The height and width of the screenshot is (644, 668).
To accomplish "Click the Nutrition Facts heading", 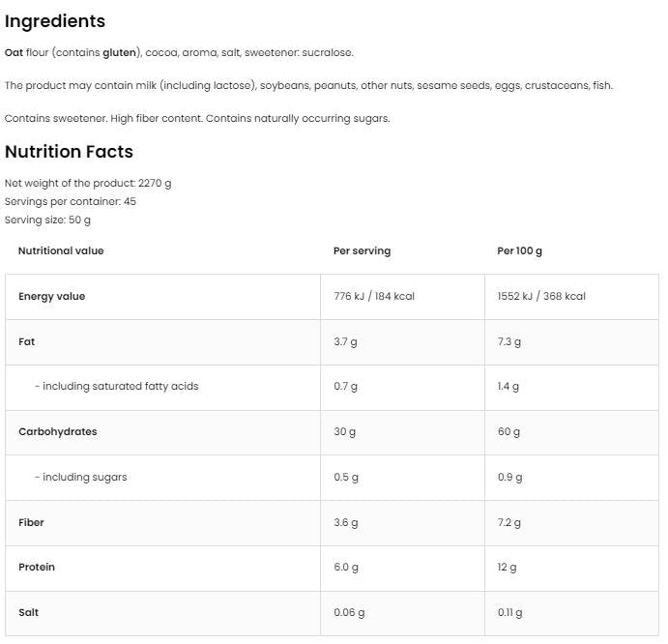I will (69, 152).
